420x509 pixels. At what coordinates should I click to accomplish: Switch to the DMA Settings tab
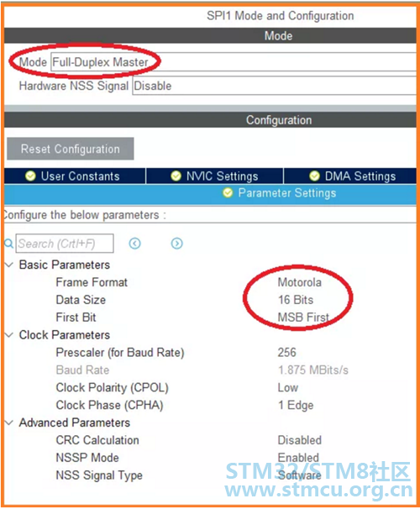350,176
